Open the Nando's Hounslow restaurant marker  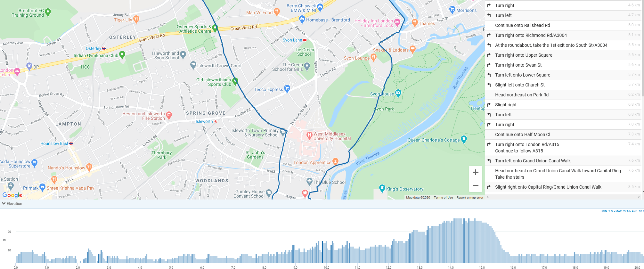coord(89,167)
